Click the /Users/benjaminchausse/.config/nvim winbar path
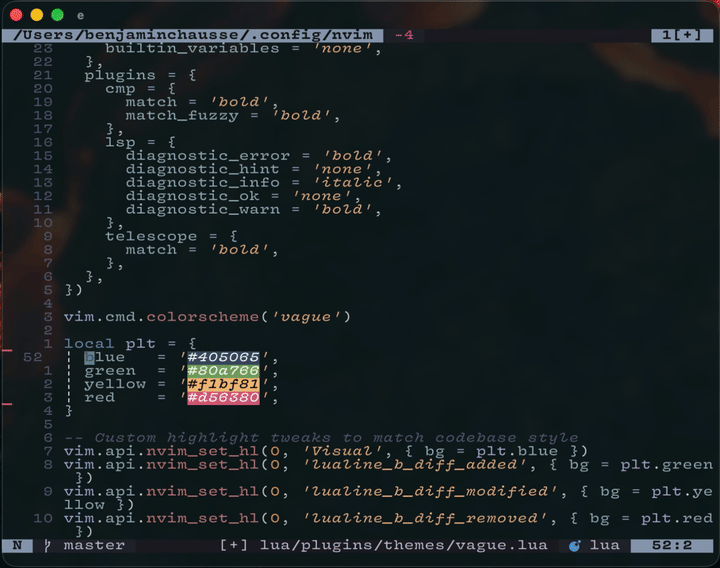Viewport: 720px width, 568px height. tap(193, 35)
